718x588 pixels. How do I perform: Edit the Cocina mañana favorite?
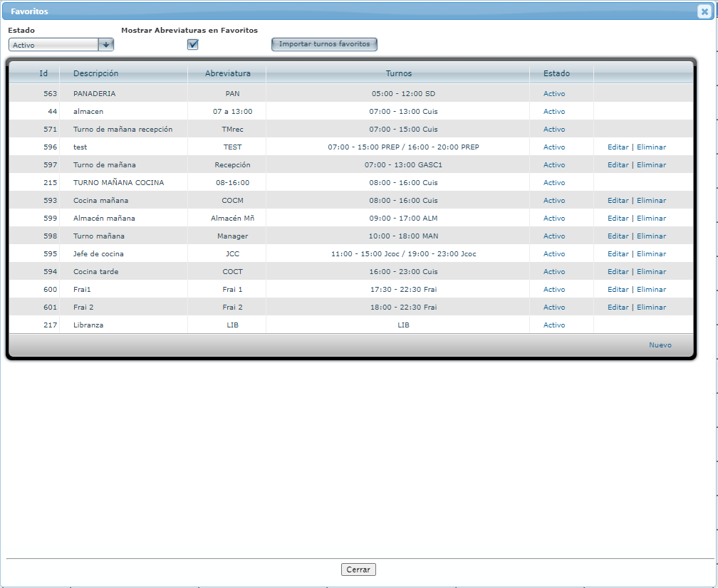(x=618, y=201)
